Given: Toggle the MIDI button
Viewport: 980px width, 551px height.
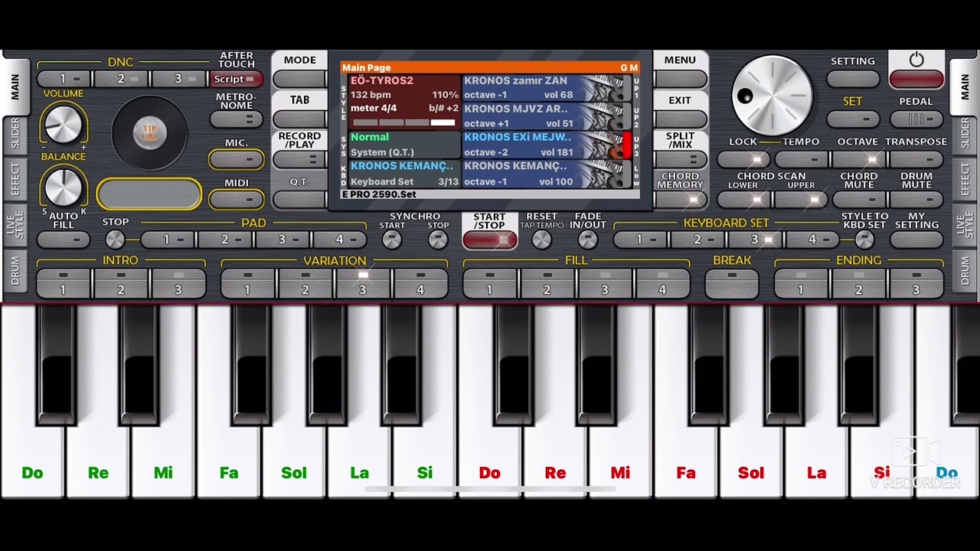Looking at the screenshot, I should click(x=236, y=199).
